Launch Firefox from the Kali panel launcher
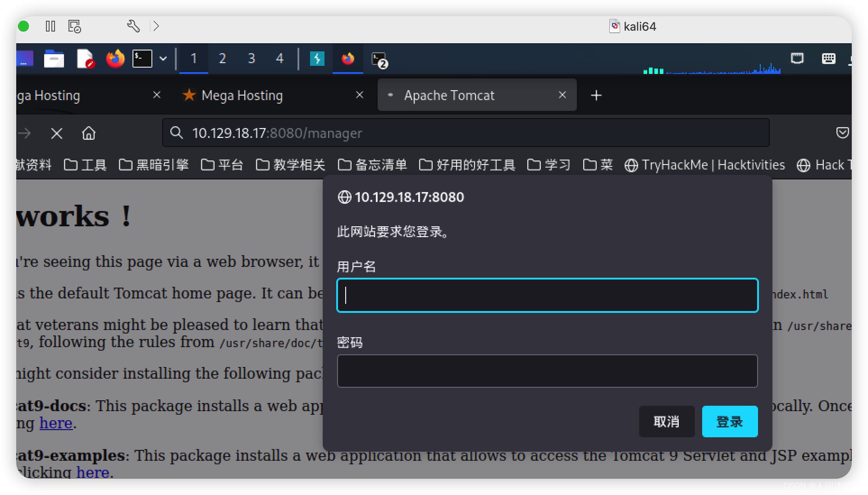Screen dimensions: 868x495 (x=115, y=59)
